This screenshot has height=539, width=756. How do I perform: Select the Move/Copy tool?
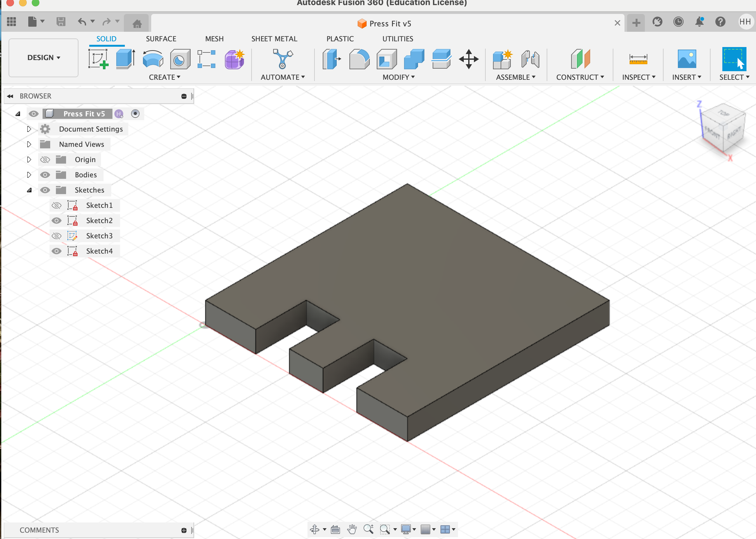(x=469, y=59)
